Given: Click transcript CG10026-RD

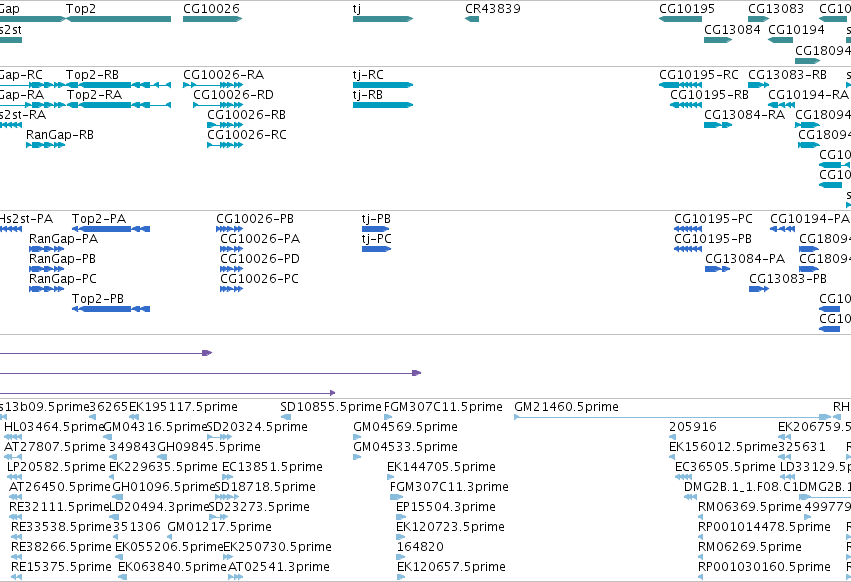Looking at the screenshot, I should click(233, 94).
